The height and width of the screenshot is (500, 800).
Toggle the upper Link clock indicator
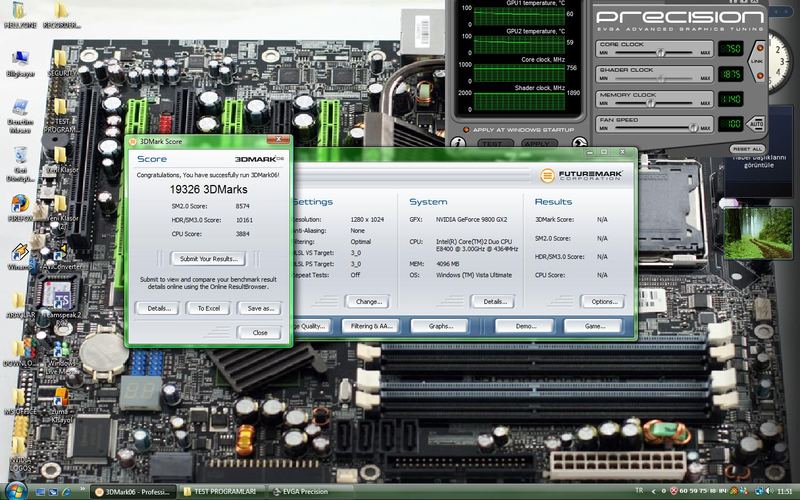tap(760, 48)
